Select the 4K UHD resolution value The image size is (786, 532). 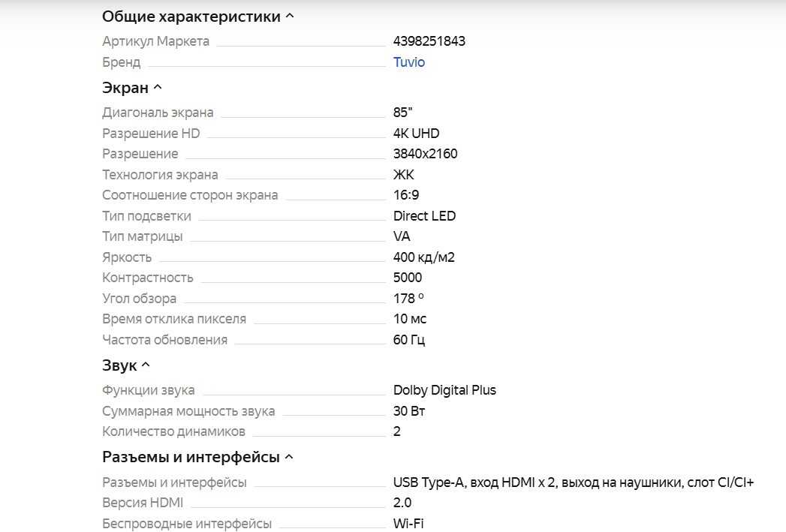coord(416,134)
